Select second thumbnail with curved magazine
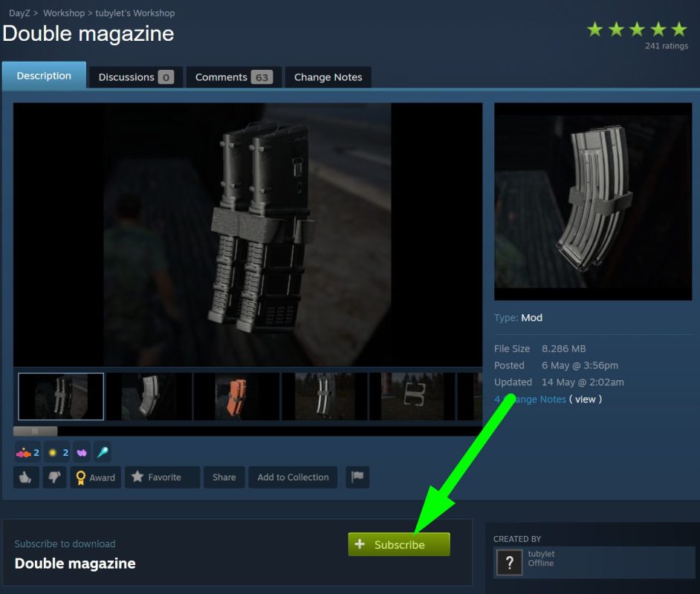700x594 pixels. click(149, 396)
